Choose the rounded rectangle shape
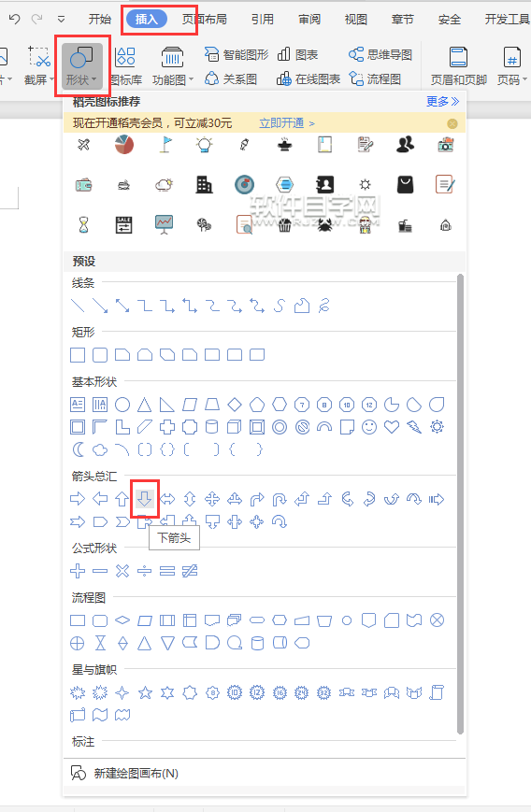This screenshot has width=531, height=812. point(100,355)
